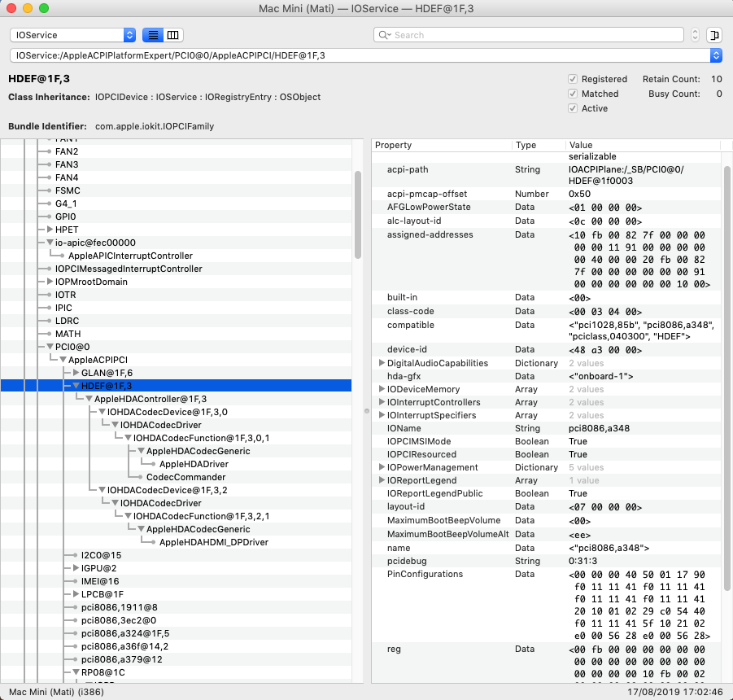Collapse the RP08@1C node
Screen dimensions: 733x700
click(76, 672)
